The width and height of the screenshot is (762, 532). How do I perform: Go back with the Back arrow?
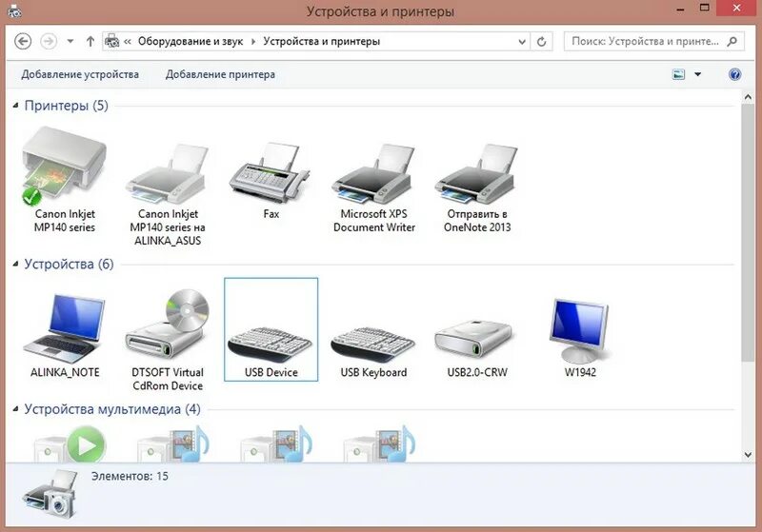(23, 41)
